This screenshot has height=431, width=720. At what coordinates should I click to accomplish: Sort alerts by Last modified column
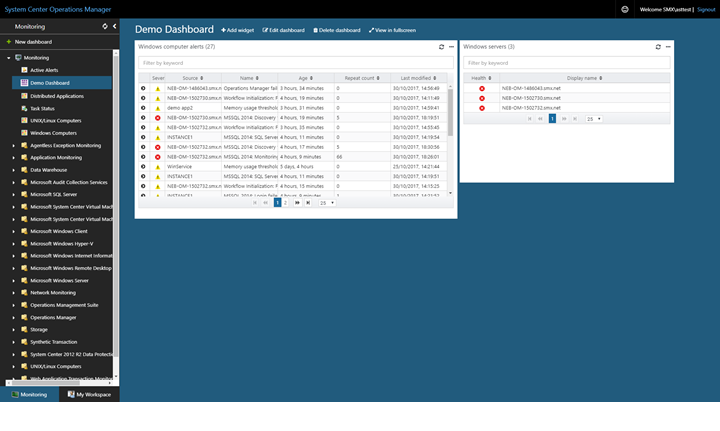(418, 78)
